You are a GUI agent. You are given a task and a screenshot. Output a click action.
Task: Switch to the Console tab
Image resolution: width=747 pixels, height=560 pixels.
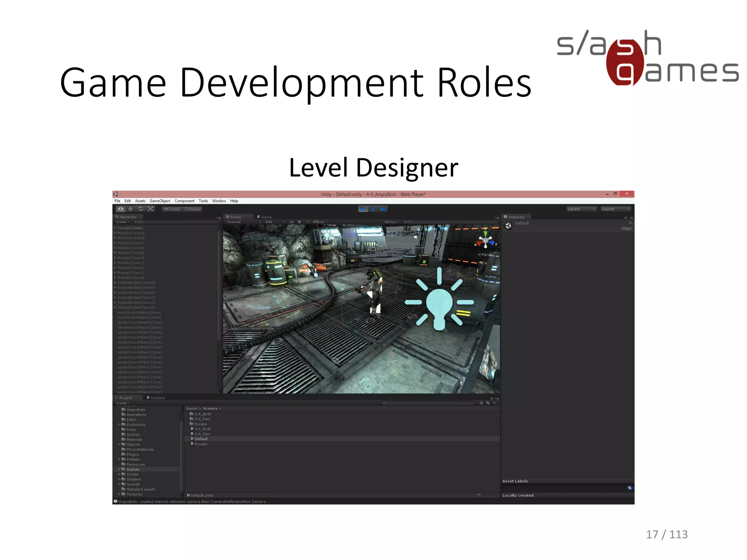[x=156, y=398]
